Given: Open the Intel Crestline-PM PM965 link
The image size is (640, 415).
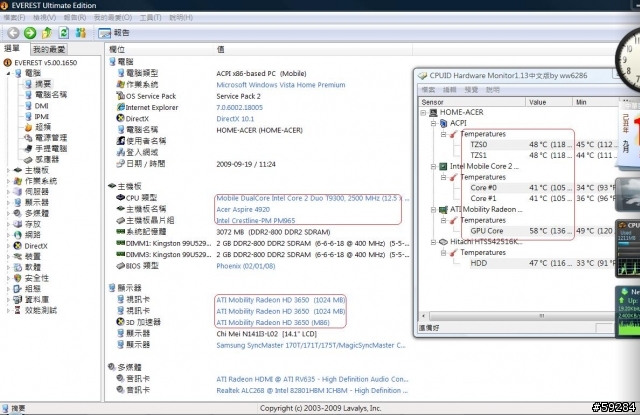Looking at the screenshot, I should pyautogui.click(x=256, y=220).
